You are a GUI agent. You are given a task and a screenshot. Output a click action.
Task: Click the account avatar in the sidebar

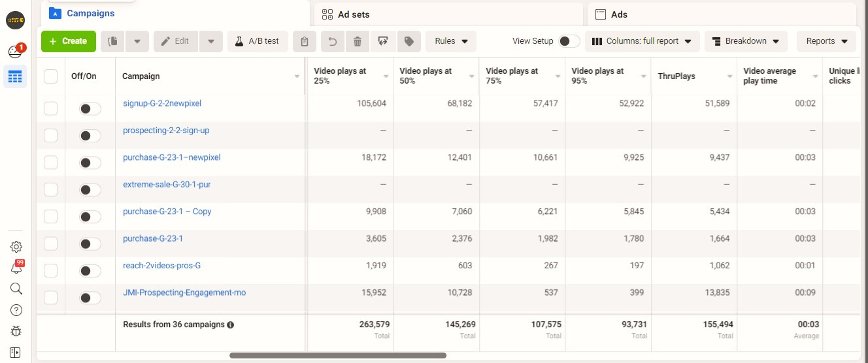coord(16,21)
